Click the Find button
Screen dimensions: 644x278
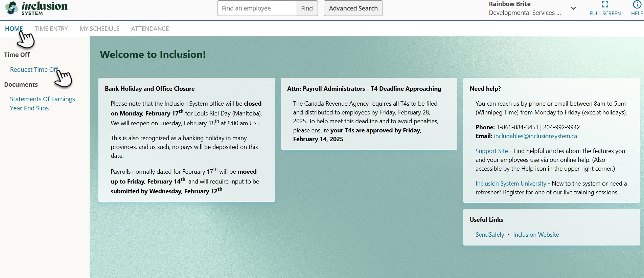(x=307, y=8)
